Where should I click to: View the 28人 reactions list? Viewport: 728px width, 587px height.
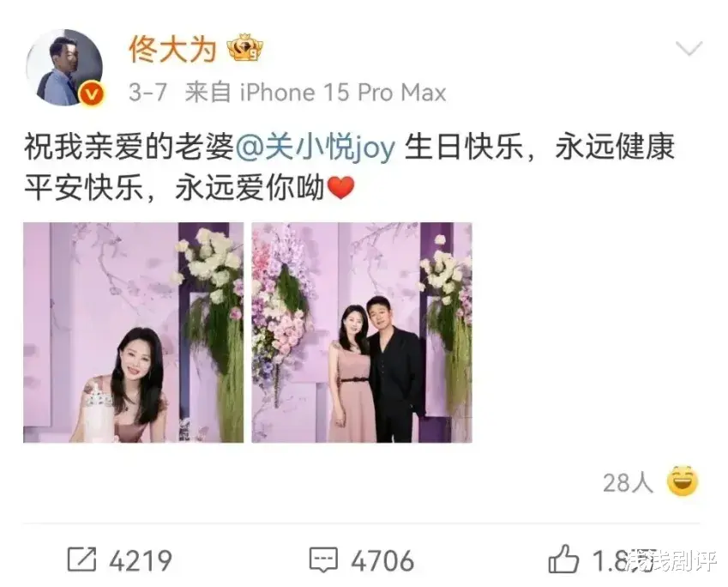point(628,483)
